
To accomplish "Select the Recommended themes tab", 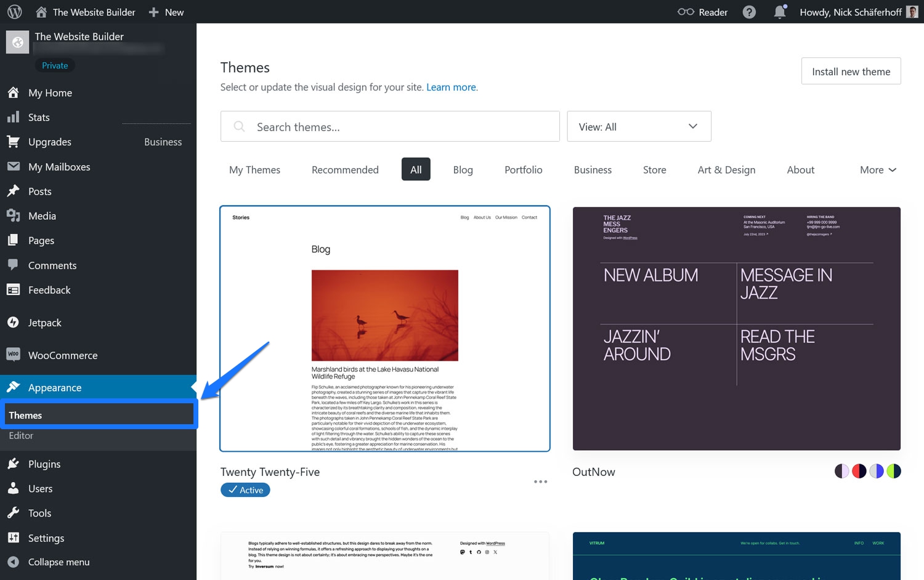I will click(345, 170).
